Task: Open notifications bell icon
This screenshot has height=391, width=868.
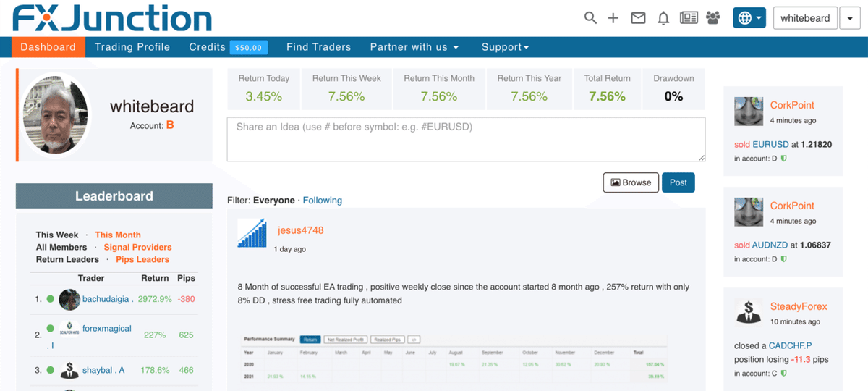Action: [663, 18]
